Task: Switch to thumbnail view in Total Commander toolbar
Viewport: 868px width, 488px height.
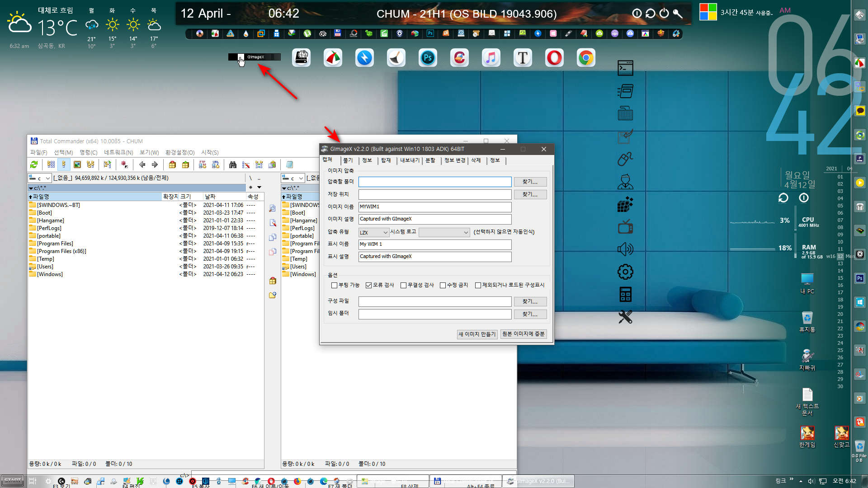Action: 77,164
